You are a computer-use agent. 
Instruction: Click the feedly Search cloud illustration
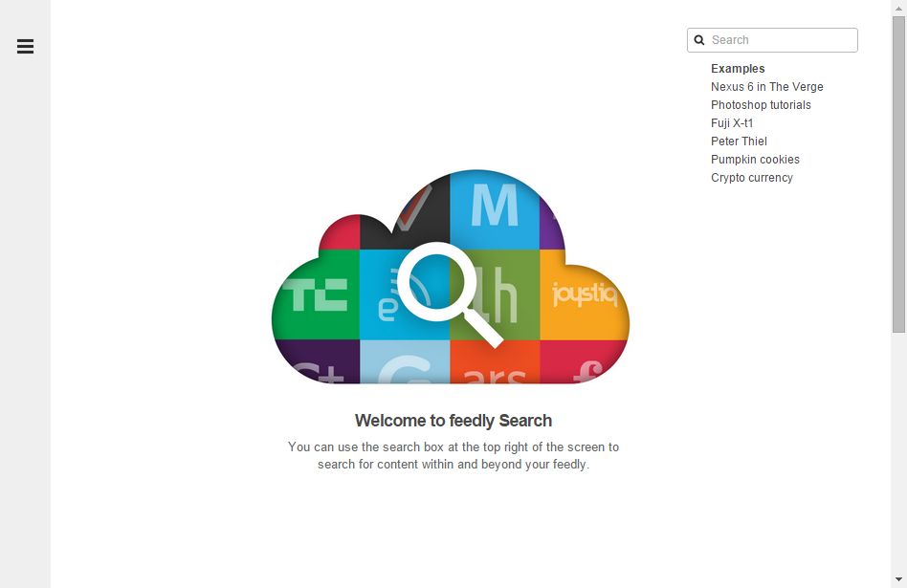point(451,276)
